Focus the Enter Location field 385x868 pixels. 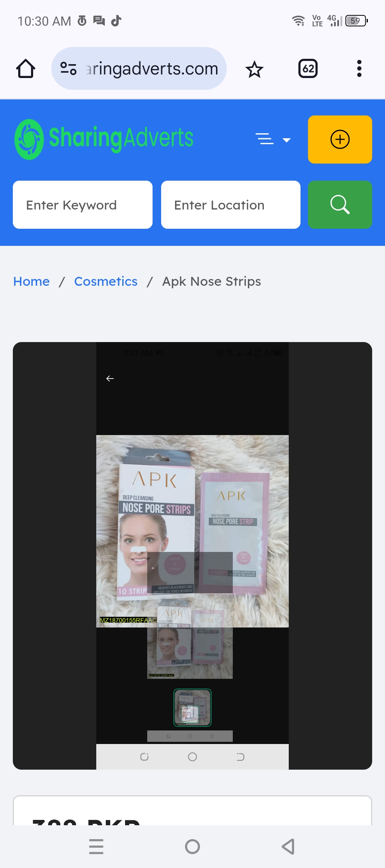[231, 205]
